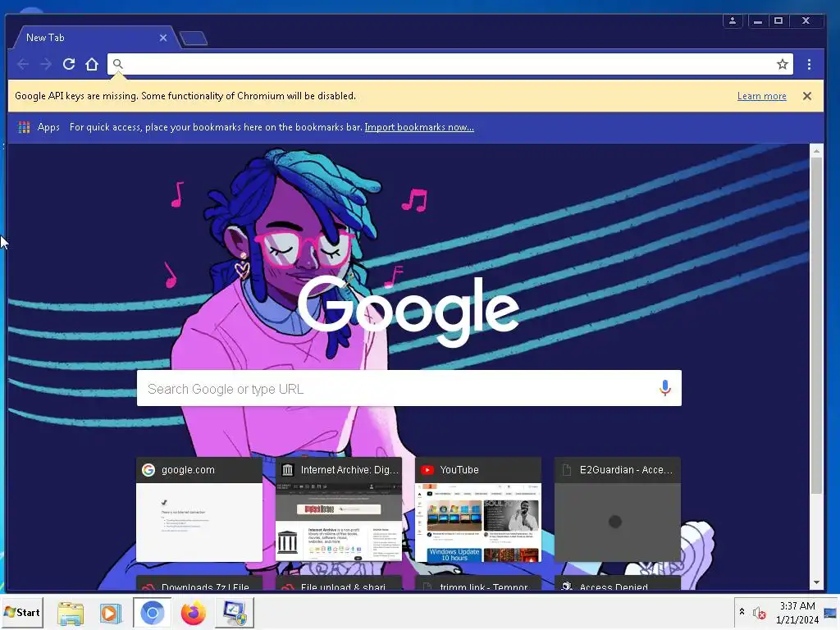
Task: Reload the current page
Action: [69, 64]
